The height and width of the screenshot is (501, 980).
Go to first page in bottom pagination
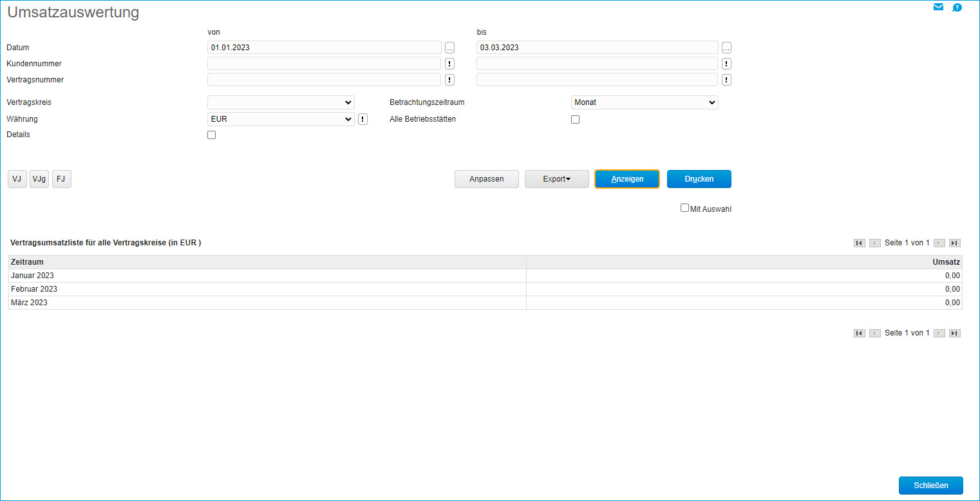click(859, 333)
